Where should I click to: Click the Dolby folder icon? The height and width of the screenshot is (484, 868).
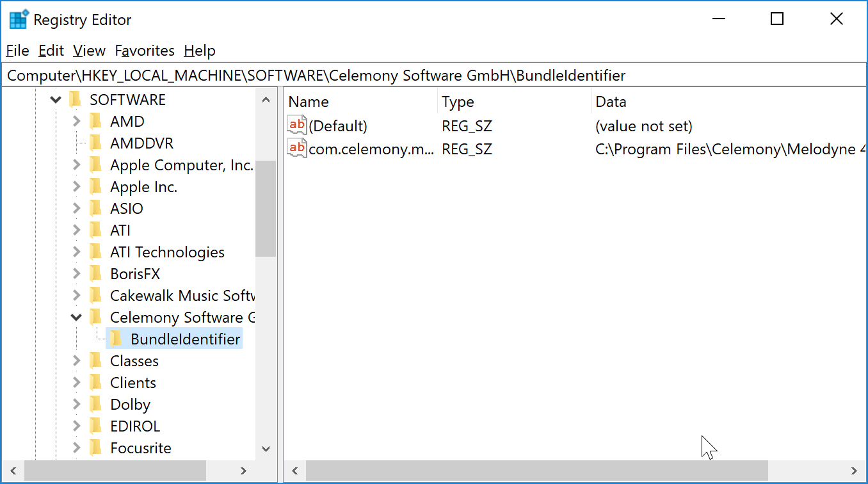pyautogui.click(x=95, y=405)
